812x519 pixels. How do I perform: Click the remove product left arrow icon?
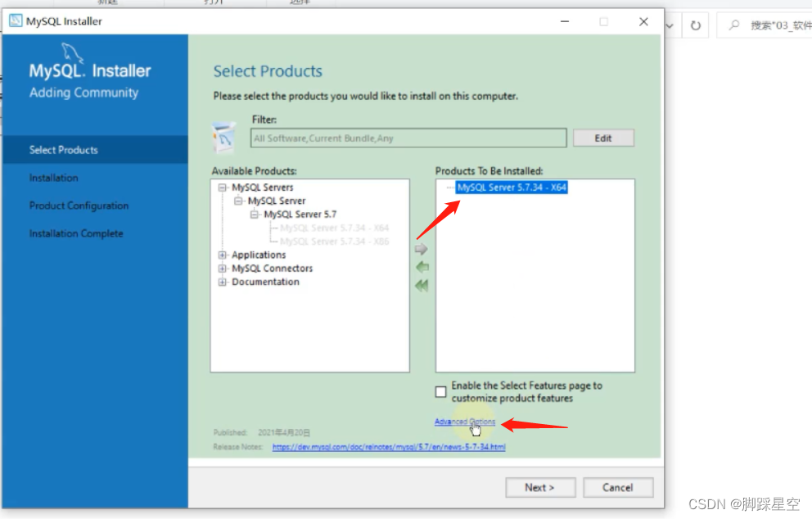(422, 267)
